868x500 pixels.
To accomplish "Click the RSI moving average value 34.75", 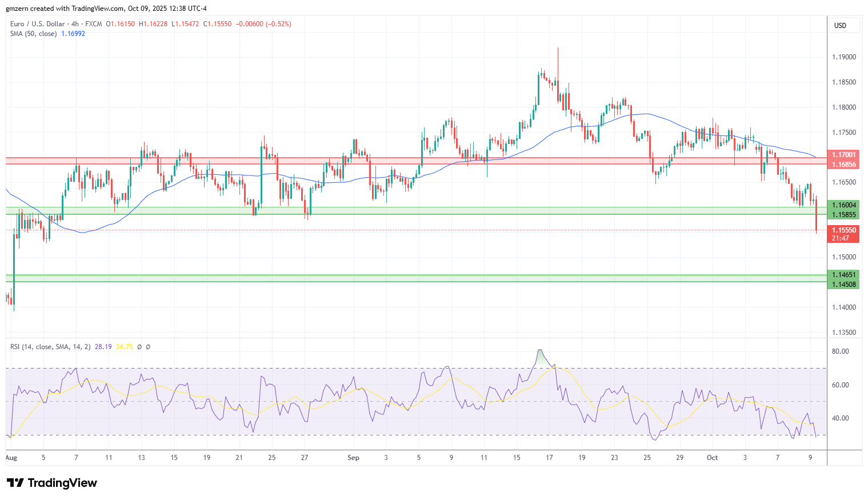I will click(124, 347).
